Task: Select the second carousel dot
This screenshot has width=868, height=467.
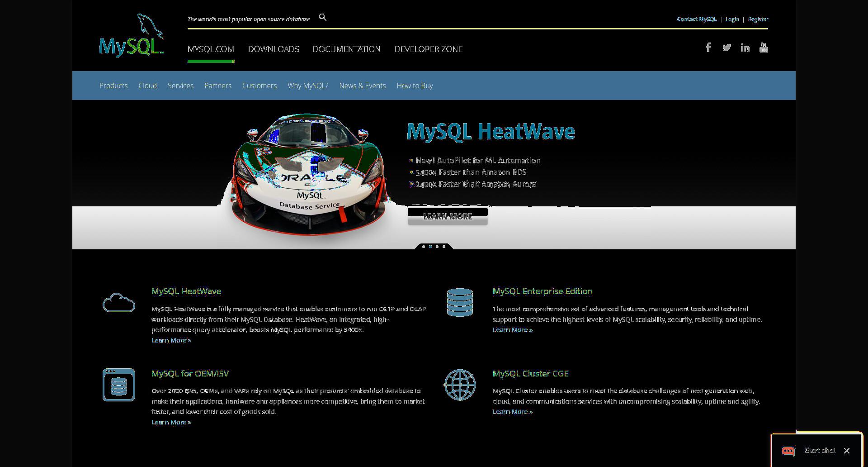Action: (x=430, y=247)
